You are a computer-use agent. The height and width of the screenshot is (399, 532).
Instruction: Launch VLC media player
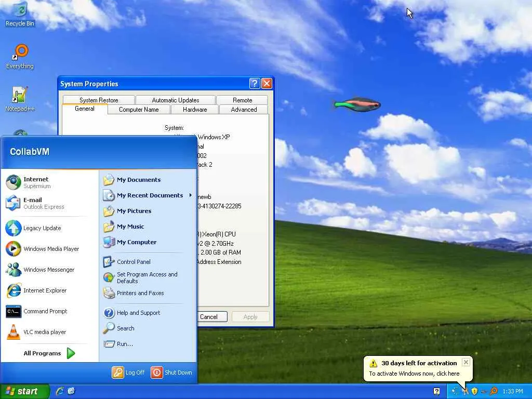coord(49,332)
